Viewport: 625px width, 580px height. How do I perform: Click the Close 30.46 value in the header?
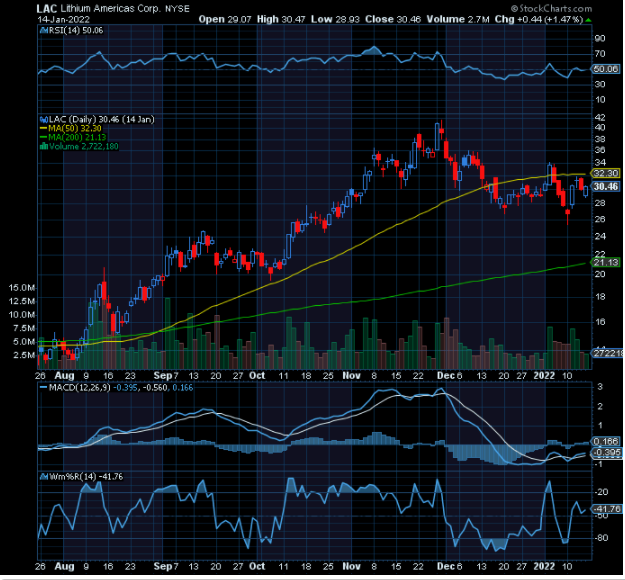pos(393,19)
